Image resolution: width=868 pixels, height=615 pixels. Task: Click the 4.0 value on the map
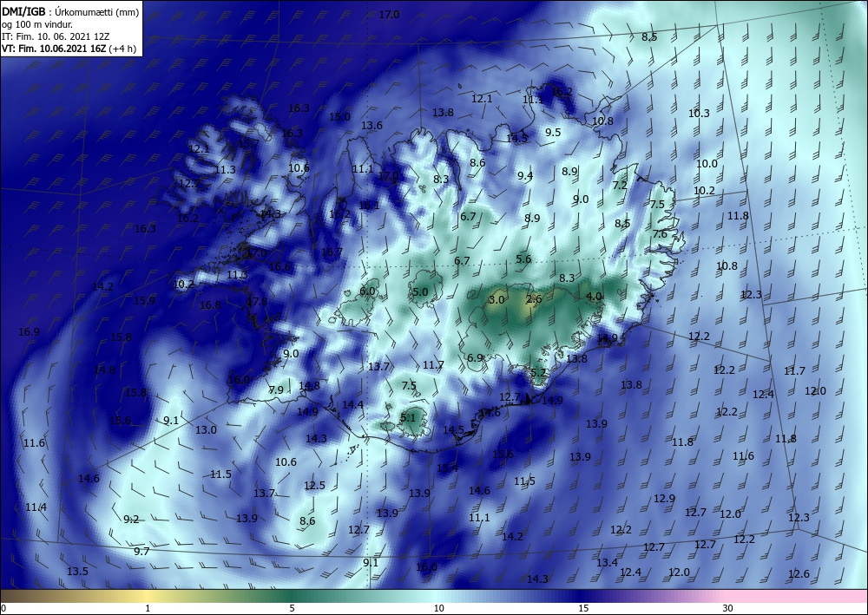coord(594,297)
